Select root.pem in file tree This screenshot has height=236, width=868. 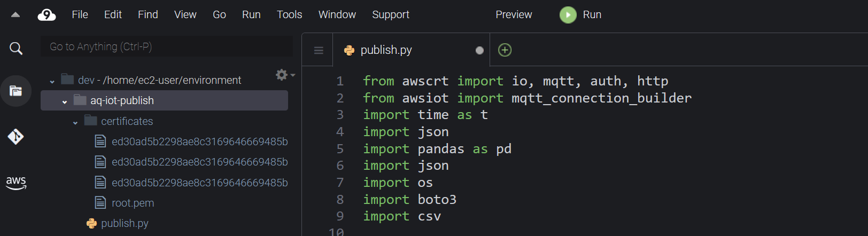tap(133, 203)
